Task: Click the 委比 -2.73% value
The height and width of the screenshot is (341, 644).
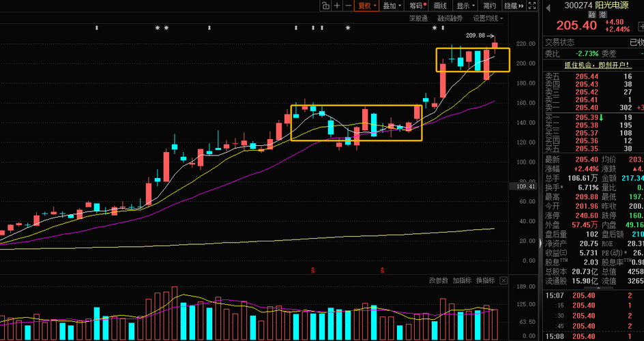Action: pyautogui.click(x=588, y=53)
